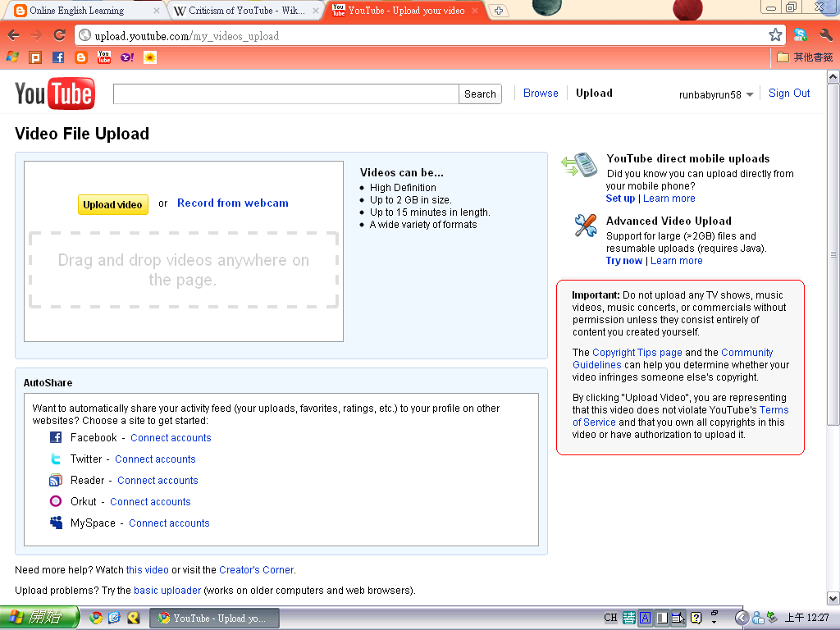Reload the page with the refresh icon
Viewport: 840px width, 630px height.
coord(59,35)
